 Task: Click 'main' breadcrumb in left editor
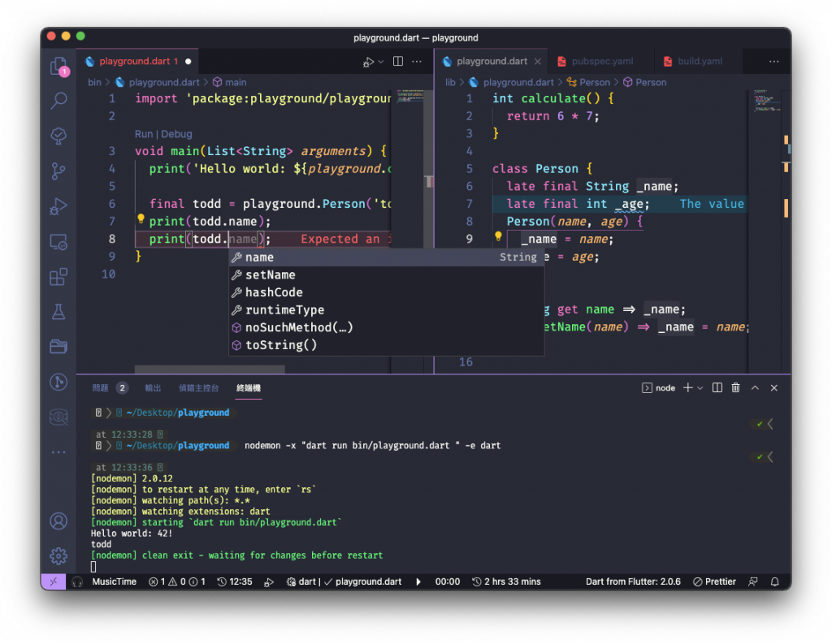tap(230, 82)
